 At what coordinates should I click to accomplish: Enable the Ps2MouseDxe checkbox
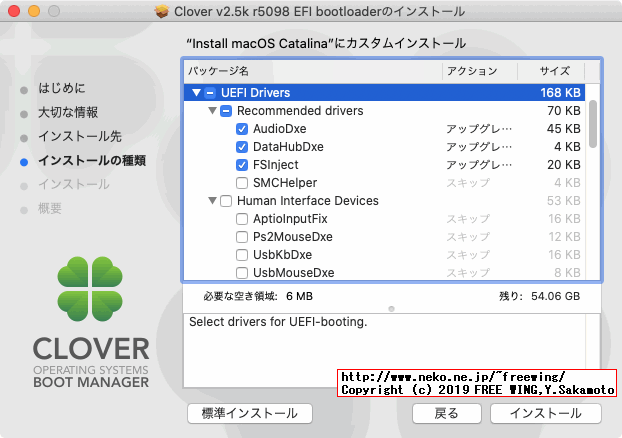pos(242,237)
